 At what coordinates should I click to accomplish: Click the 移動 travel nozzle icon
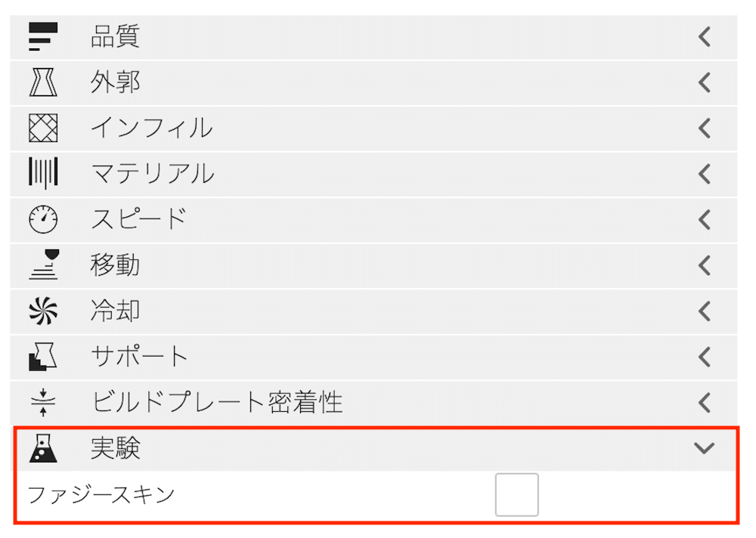pos(43,265)
